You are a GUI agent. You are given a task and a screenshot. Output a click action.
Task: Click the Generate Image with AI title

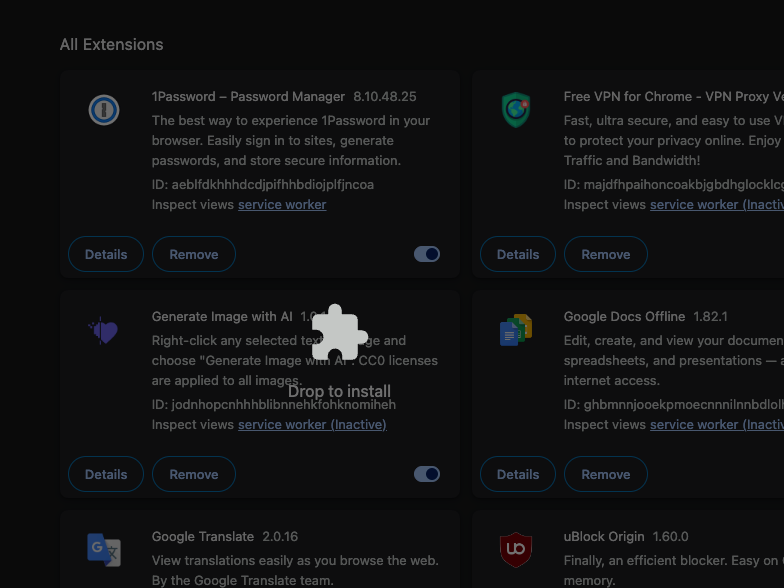[222, 316]
